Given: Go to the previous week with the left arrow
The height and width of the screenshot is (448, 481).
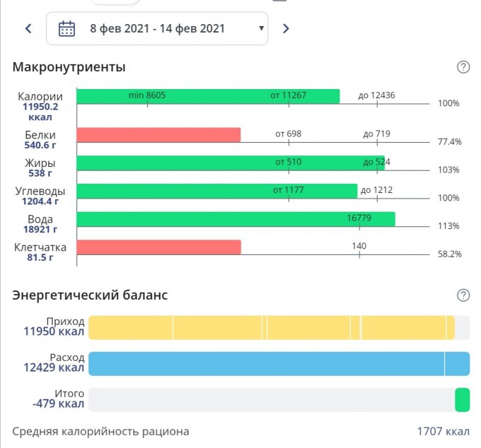Looking at the screenshot, I should point(28,29).
